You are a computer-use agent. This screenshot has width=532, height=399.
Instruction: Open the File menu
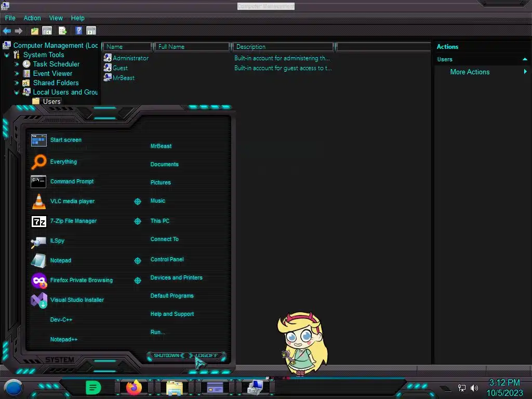tap(10, 18)
